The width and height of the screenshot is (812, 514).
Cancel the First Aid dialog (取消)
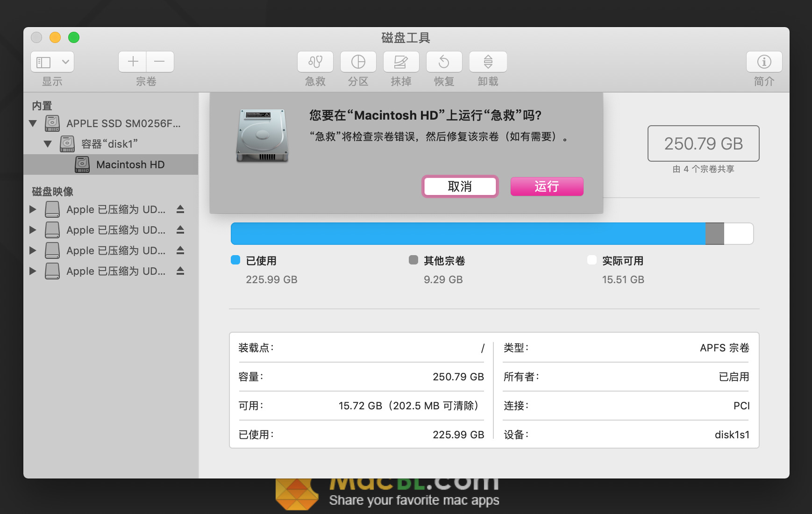click(460, 186)
